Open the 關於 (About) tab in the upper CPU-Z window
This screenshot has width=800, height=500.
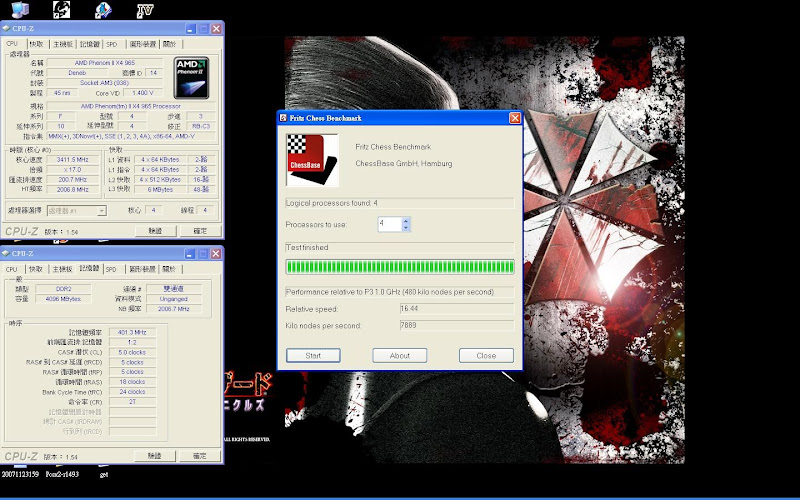[x=169, y=44]
